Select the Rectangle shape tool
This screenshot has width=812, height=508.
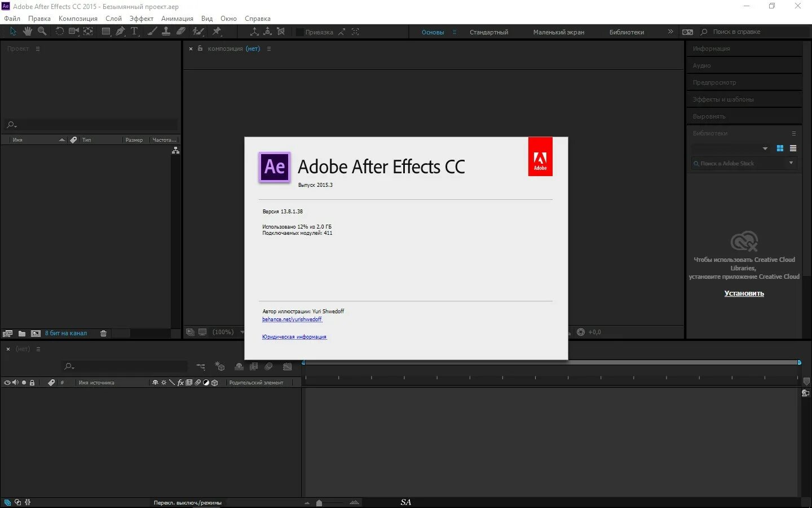105,32
